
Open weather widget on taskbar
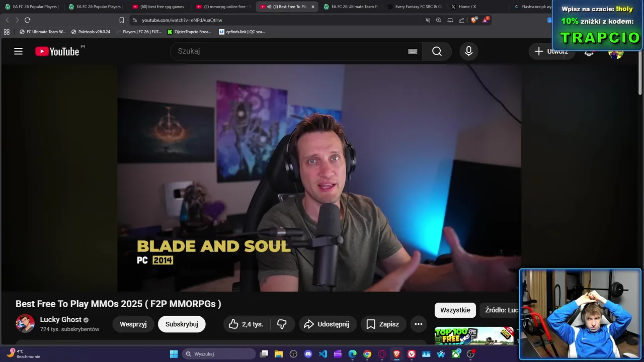[23, 353]
